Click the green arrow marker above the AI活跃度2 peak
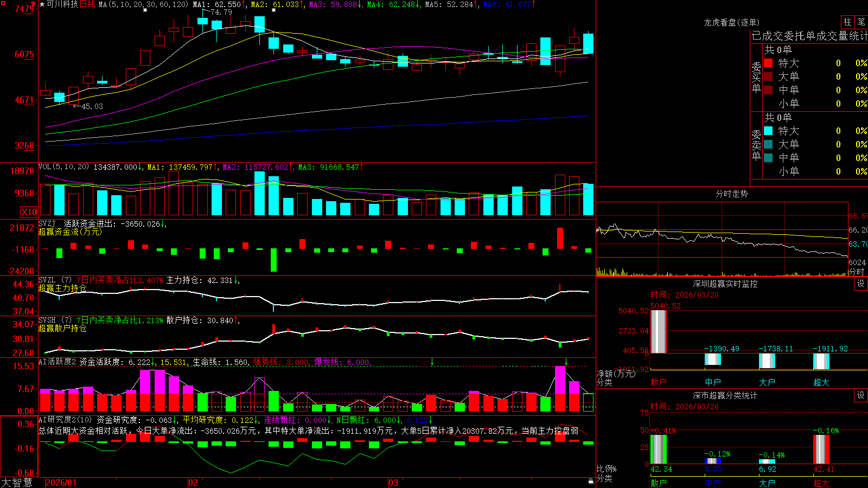This screenshot has width=868, height=488. 566,362
